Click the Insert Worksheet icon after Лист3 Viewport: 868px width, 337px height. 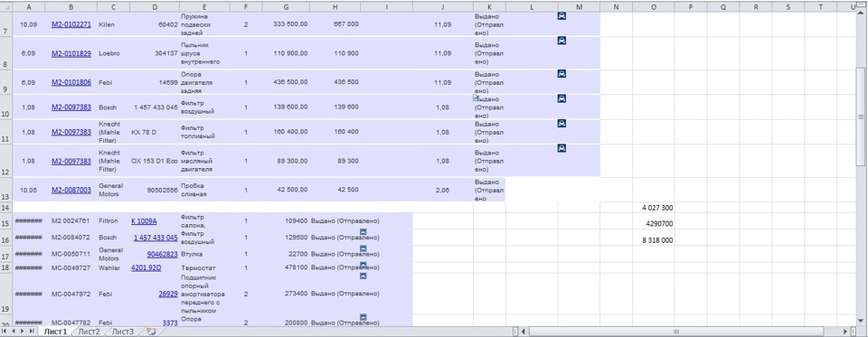click(x=151, y=332)
